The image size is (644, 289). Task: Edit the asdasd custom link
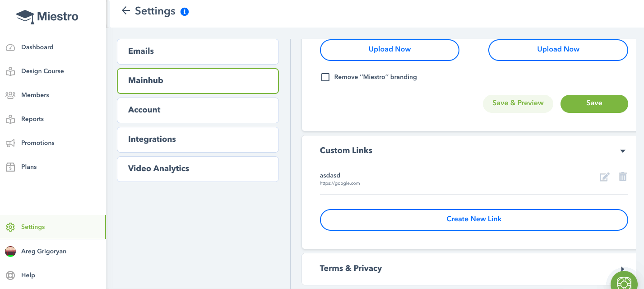tap(604, 177)
